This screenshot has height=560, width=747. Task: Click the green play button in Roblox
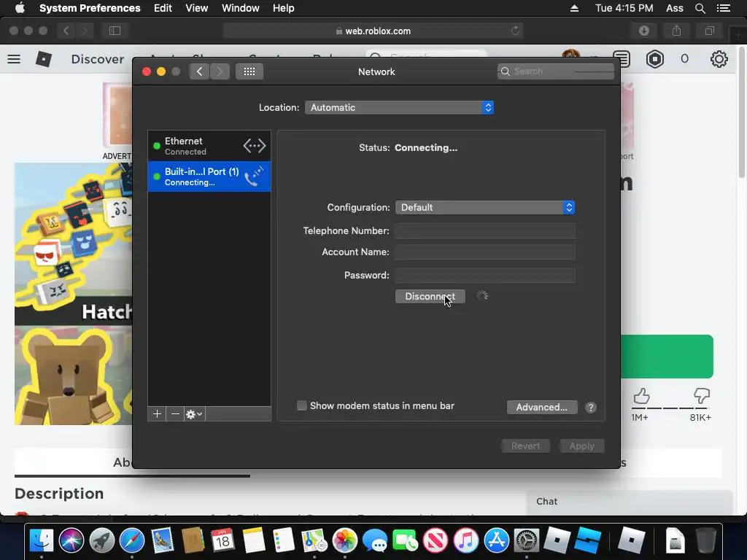coord(667,356)
